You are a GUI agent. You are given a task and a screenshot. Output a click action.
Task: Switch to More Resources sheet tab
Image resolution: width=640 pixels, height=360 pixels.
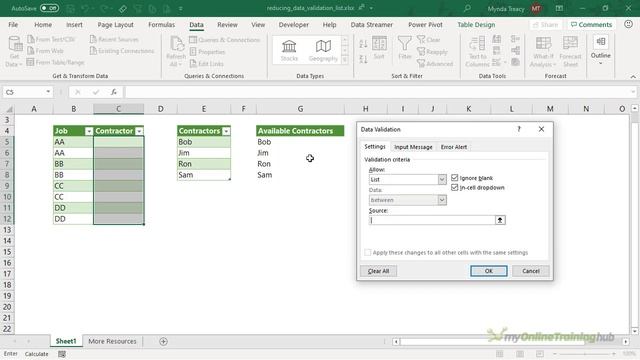(x=112, y=341)
